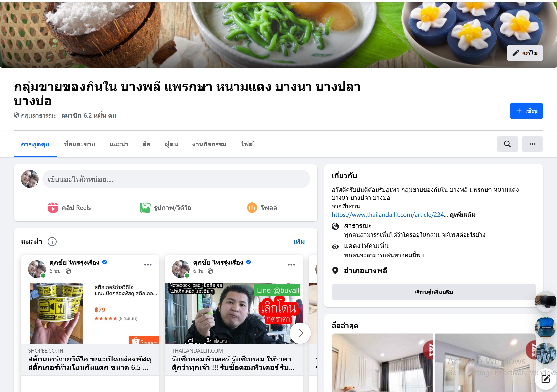The image size is (557, 392).
Task: Open the งานกิจกรรม tab
Action: coord(209,144)
